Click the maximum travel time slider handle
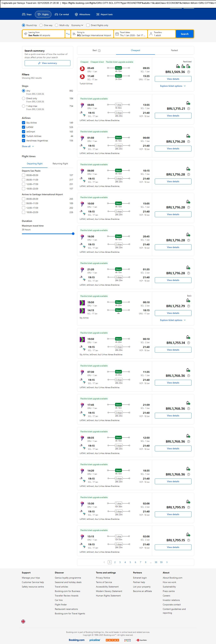Screen dimensions: 216x644 tap(73, 234)
